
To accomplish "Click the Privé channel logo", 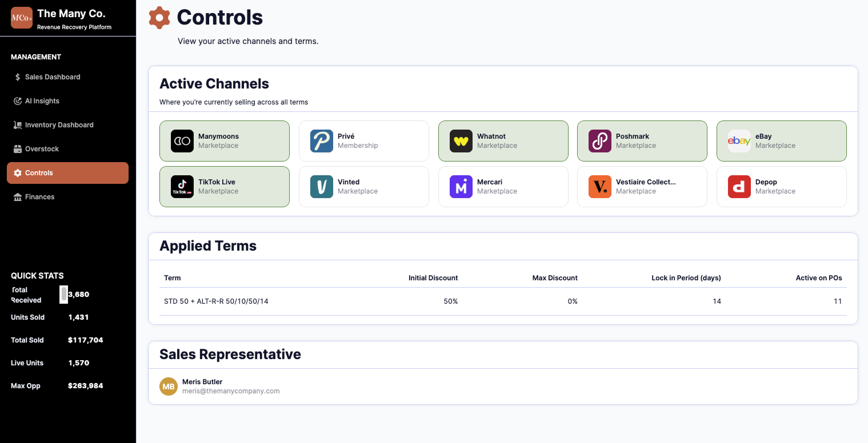I will pos(322,141).
